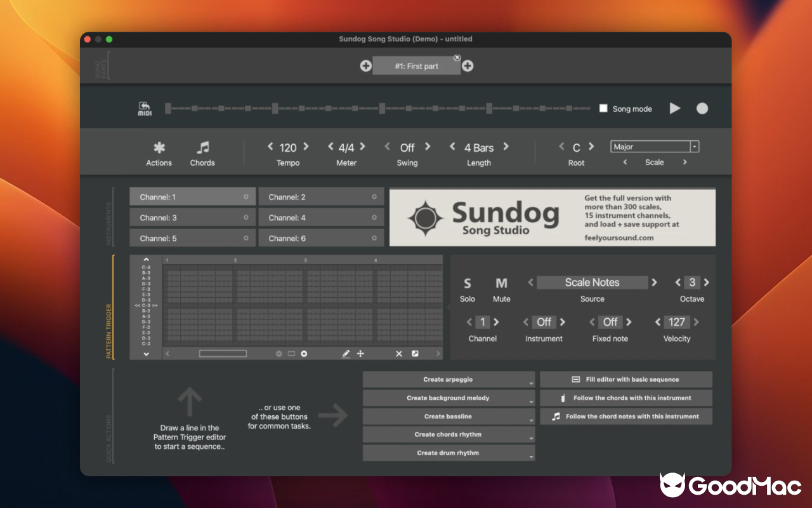The width and height of the screenshot is (812, 508).
Task: Click the MIDI export icon
Action: click(x=144, y=108)
